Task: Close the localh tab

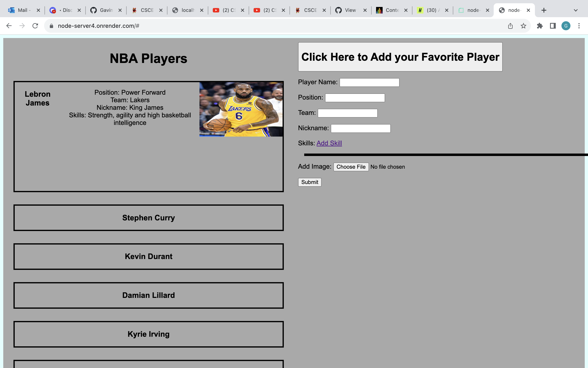Action: [202, 10]
